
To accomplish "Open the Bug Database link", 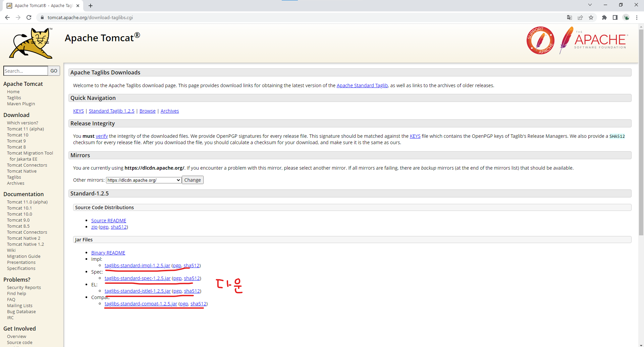I will [21, 311].
